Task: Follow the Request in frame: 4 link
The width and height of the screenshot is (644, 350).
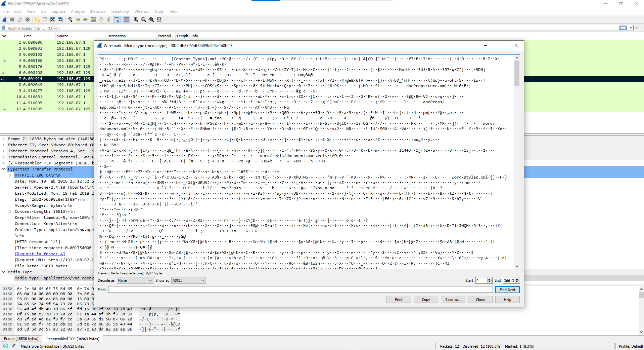Action: [x=40, y=254]
